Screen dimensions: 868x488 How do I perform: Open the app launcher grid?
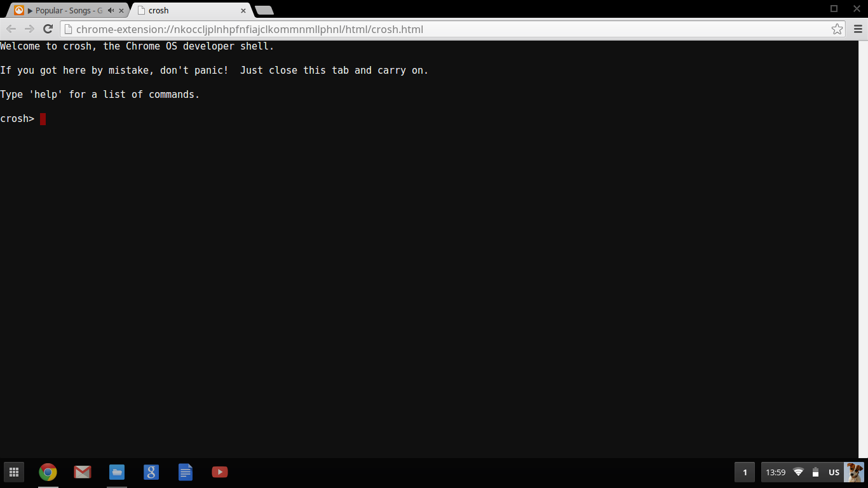click(x=14, y=472)
